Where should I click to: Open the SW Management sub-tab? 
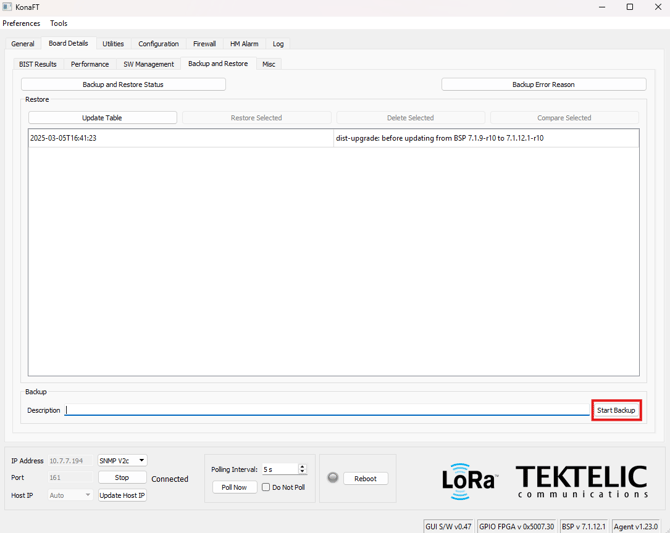148,64
